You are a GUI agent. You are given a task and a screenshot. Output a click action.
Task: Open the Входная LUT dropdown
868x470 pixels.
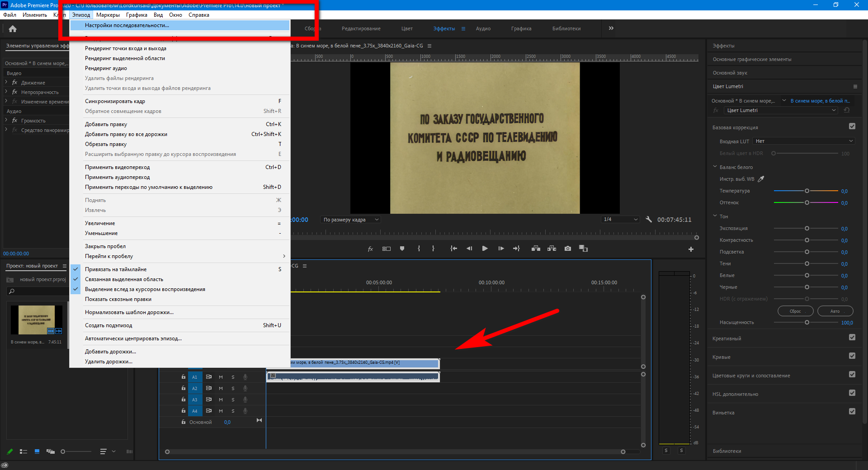pos(804,141)
